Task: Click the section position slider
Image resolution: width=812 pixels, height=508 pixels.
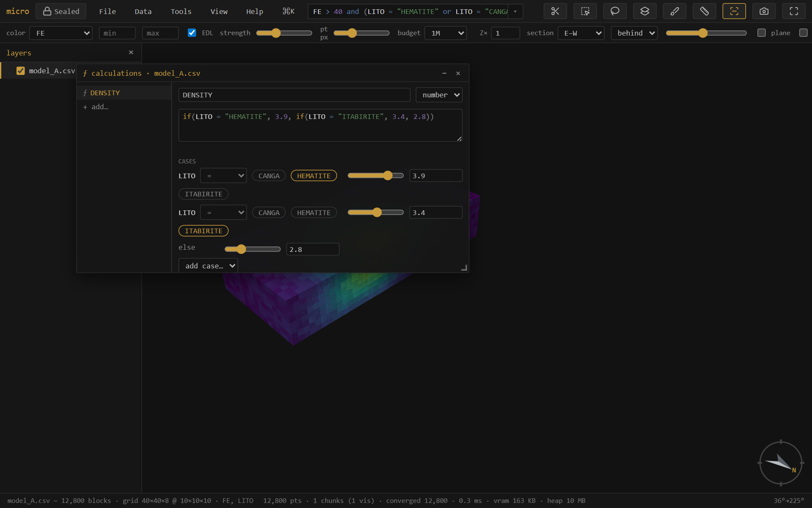Action: coord(706,33)
